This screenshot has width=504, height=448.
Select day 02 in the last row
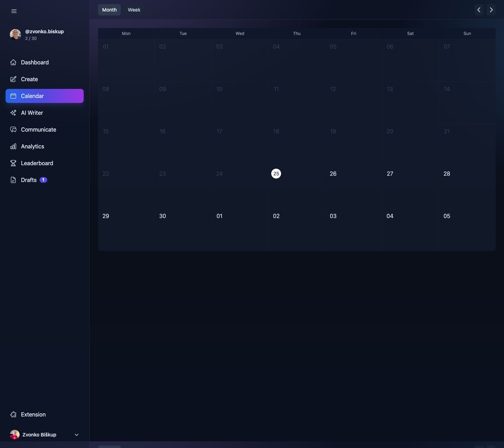tap(276, 216)
